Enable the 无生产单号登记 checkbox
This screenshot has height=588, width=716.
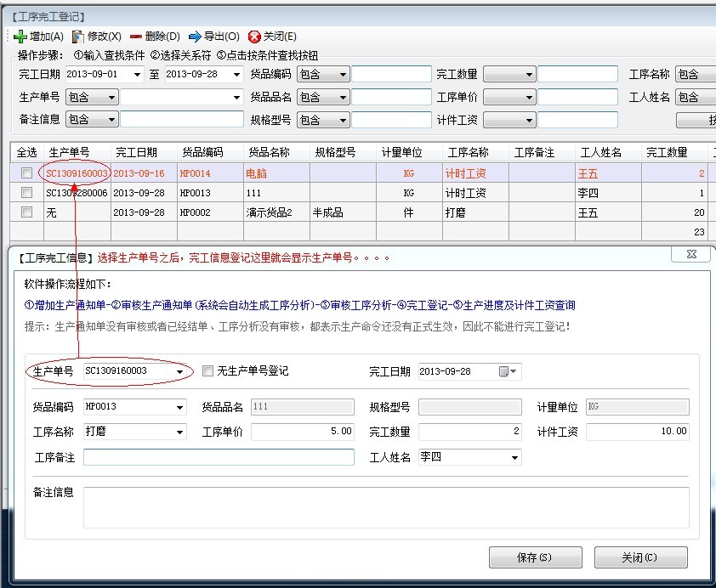208,371
